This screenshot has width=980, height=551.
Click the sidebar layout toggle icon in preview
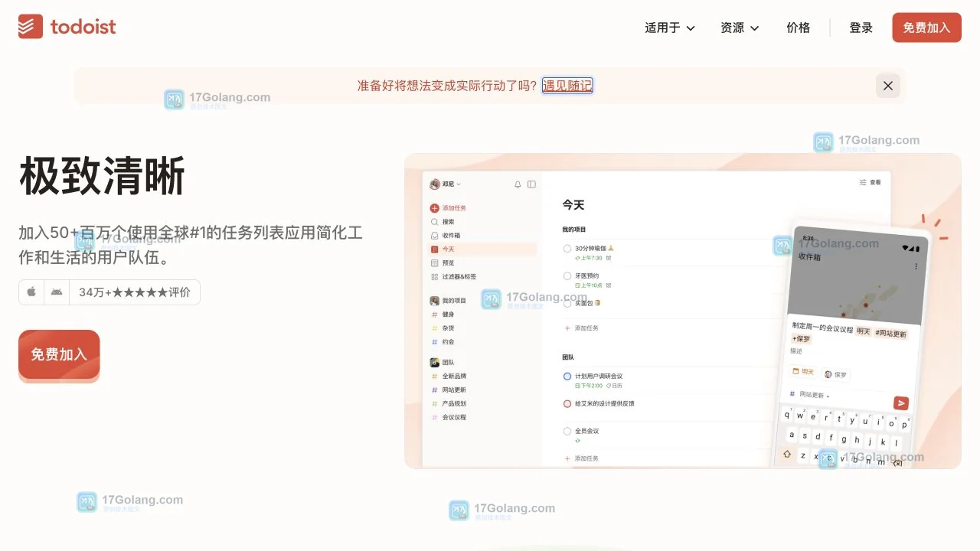coord(531,184)
